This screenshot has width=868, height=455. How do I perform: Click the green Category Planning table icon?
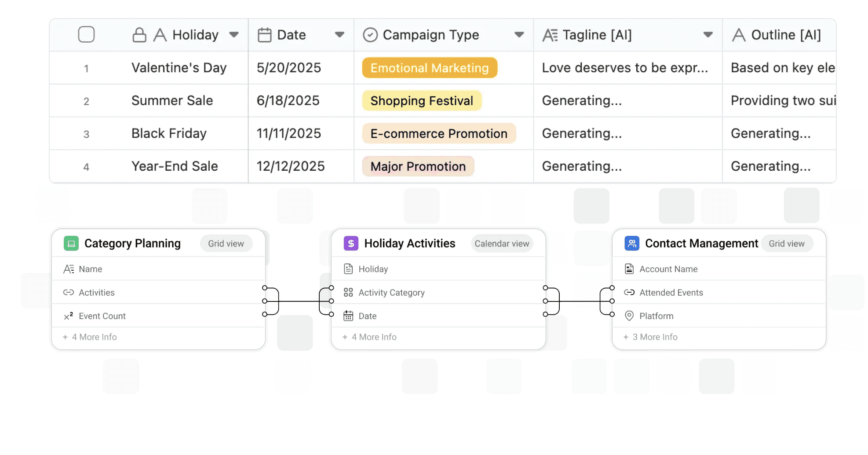pyautogui.click(x=71, y=243)
